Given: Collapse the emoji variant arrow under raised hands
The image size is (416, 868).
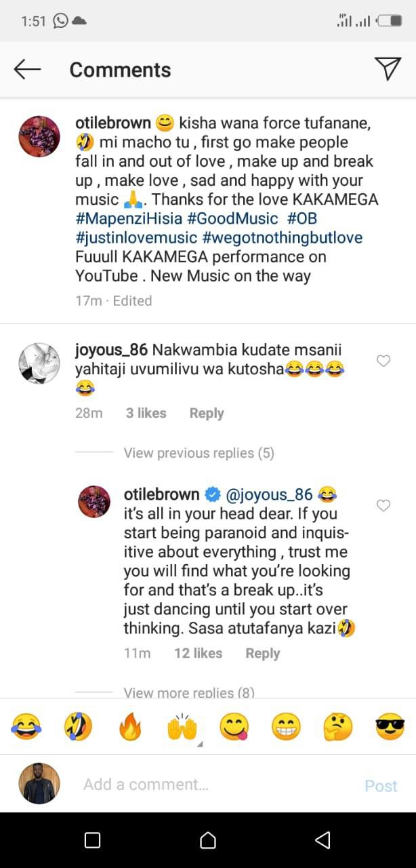Looking at the screenshot, I should pos(201,745).
